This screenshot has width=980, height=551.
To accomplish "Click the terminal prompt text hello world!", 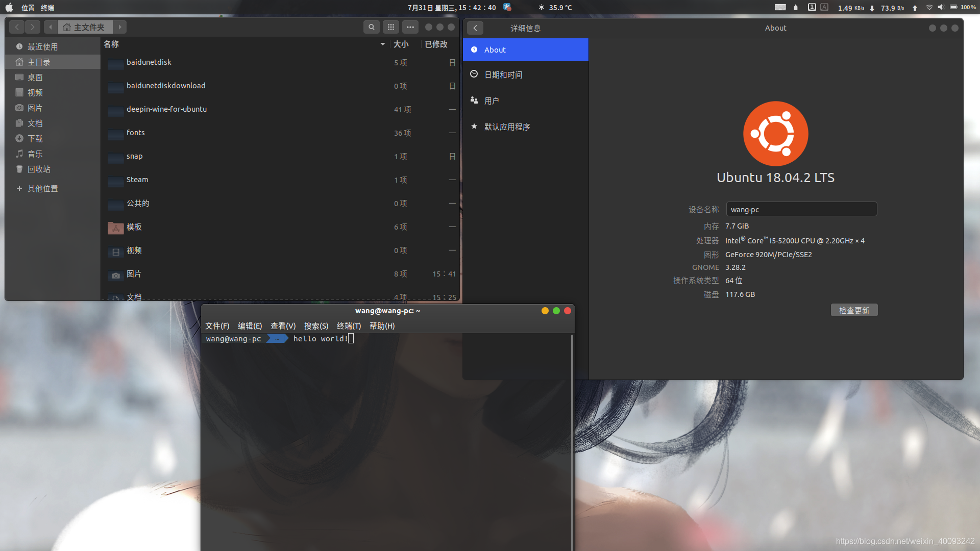I will pyautogui.click(x=321, y=339).
